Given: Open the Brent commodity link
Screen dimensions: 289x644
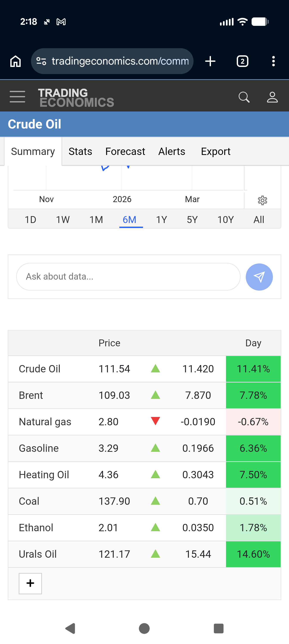Looking at the screenshot, I should click(x=31, y=395).
